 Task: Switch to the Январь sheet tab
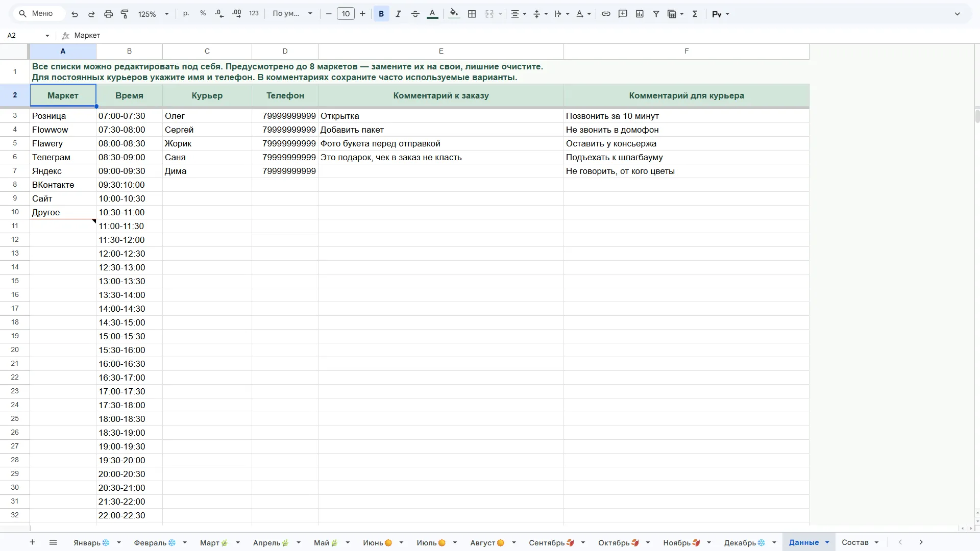(x=91, y=542)
